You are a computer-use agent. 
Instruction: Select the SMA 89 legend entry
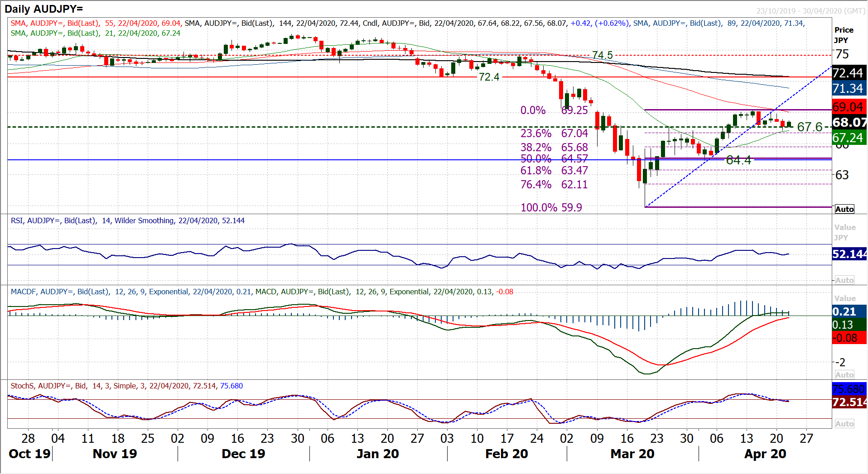pos(719,23)
